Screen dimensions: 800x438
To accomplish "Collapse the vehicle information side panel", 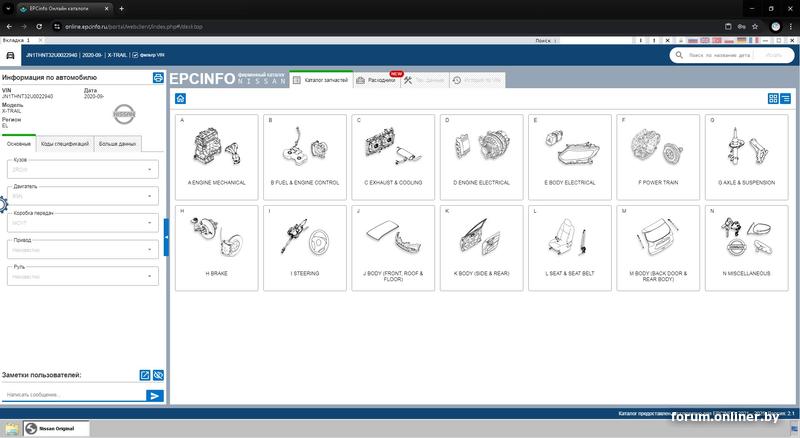I will pyautogui.click(x=166, y=237).
